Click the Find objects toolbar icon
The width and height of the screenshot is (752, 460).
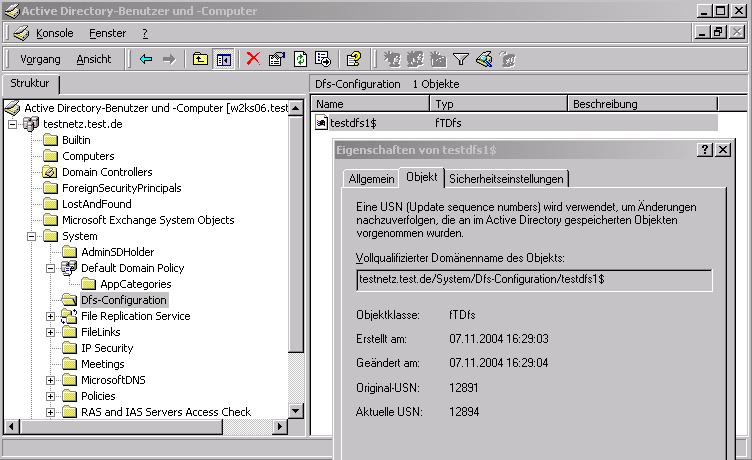[484, 59]
